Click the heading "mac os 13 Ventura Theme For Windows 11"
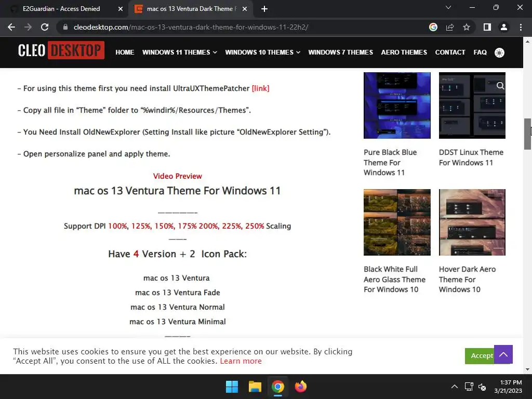The height and width of the screenshot is (399, 532). click(x=178, y=191)
